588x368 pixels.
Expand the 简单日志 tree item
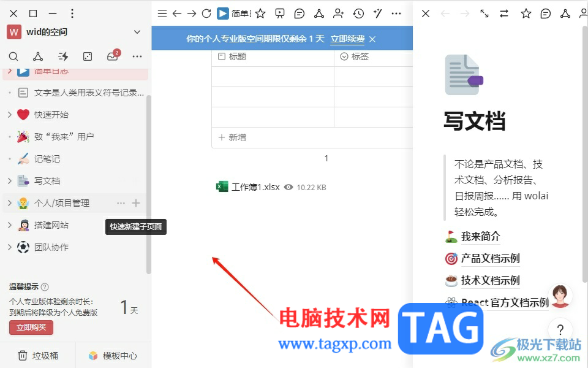pyautogui.click(x=10, y=71)
